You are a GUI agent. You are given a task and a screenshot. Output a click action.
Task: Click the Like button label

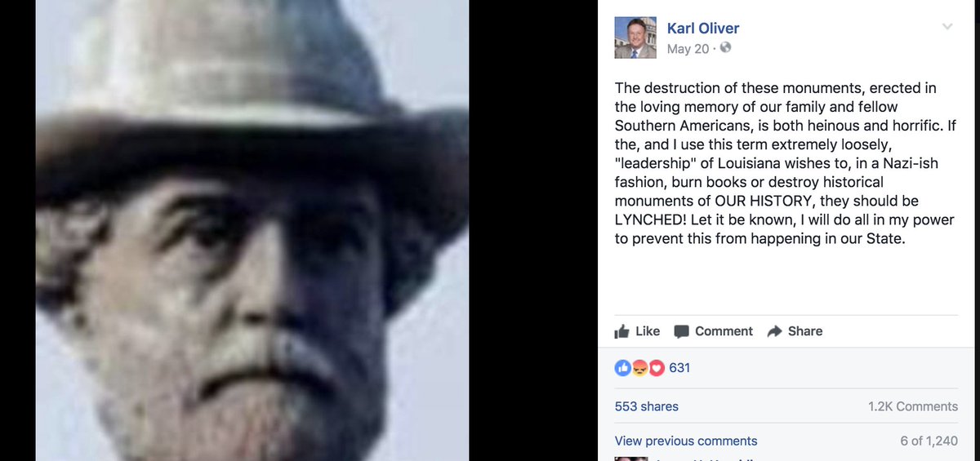click(648, 331)
